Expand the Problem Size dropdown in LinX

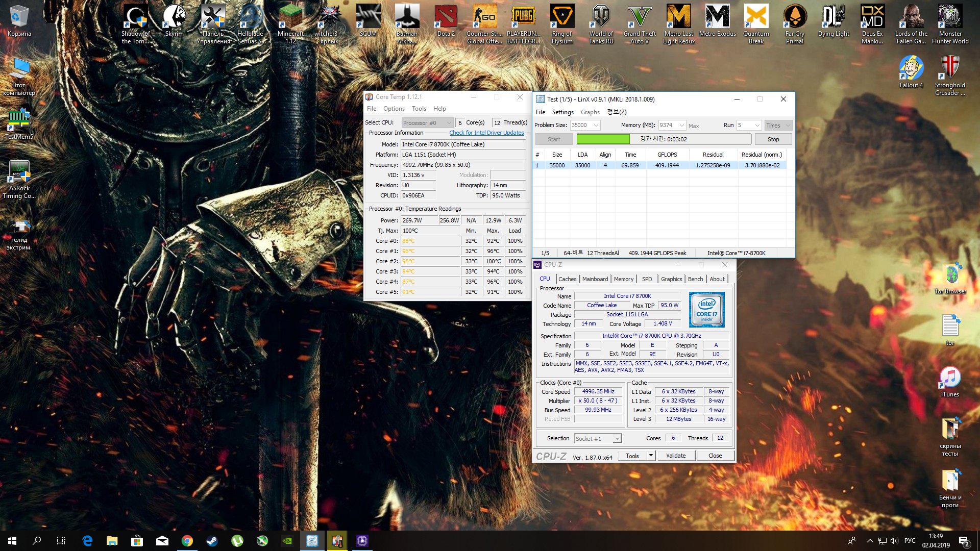[x=596, y=126]
